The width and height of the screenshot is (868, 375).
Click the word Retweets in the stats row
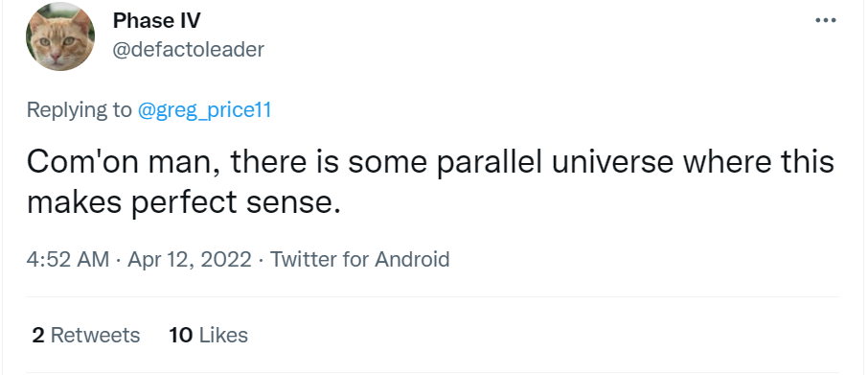coord(95,335)
